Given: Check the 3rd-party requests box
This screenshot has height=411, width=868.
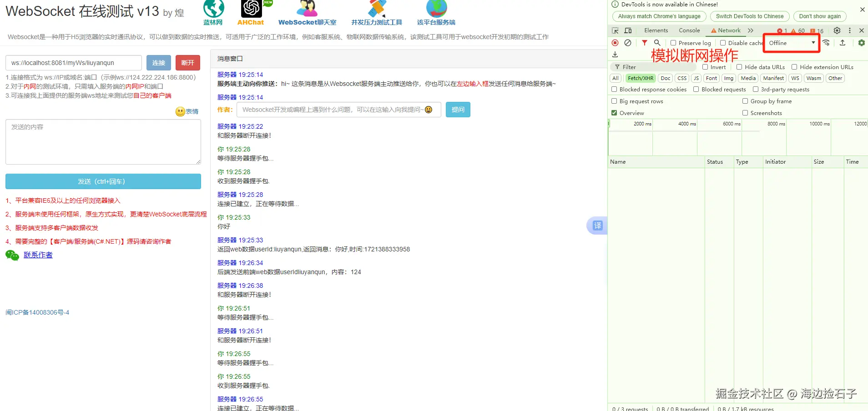Looking at the screenshot, I should click(756, 89).
